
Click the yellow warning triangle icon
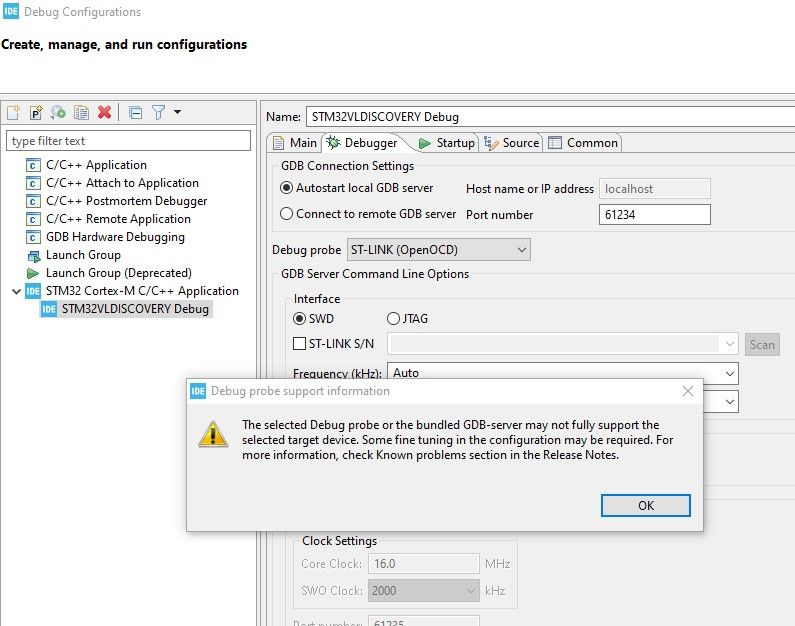[x=213, y=434]
